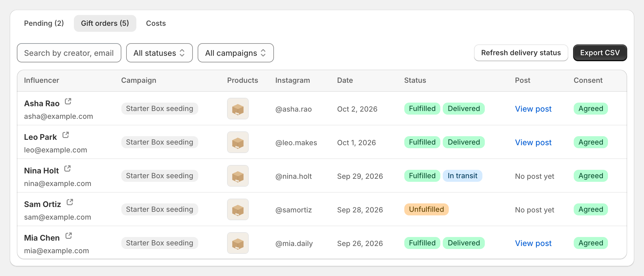Open the Costs tab
The image size is (644, 276).
[x=156, y=23]
